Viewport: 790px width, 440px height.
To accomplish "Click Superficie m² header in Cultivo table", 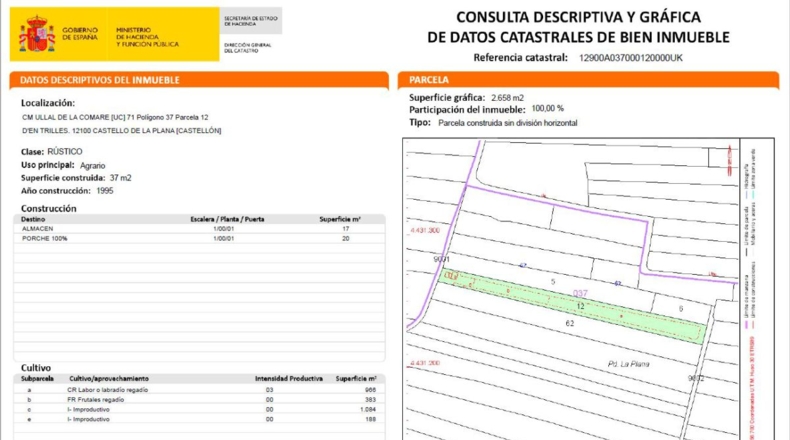I will tap(356, 379).
